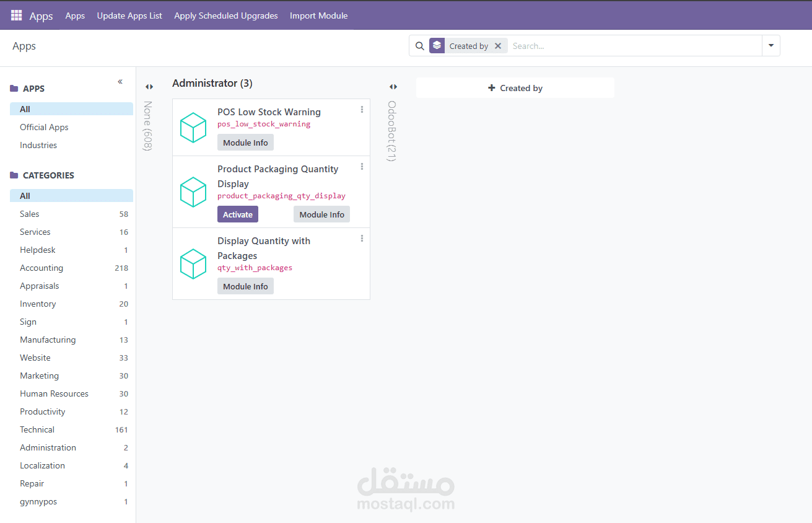The width and height of the screenshot is (812, 523).
Task: Click the qty_with_packages technical name
Action: pos(255,268)
